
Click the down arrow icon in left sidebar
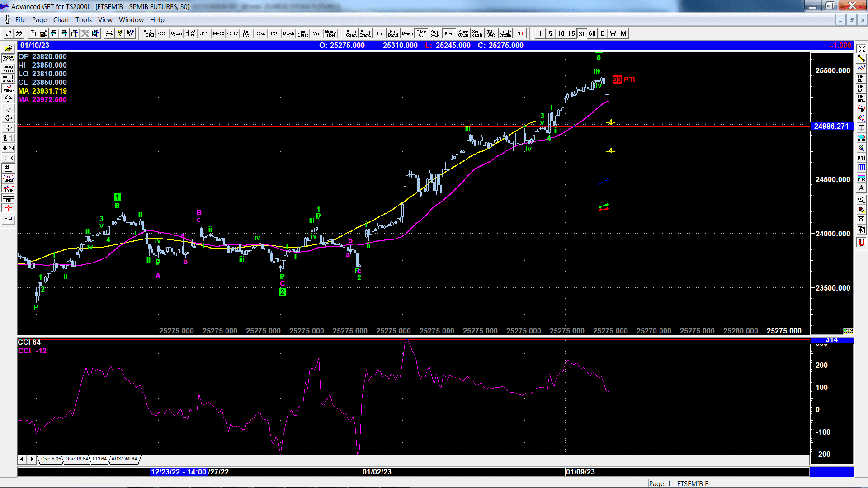click(8, 108)
